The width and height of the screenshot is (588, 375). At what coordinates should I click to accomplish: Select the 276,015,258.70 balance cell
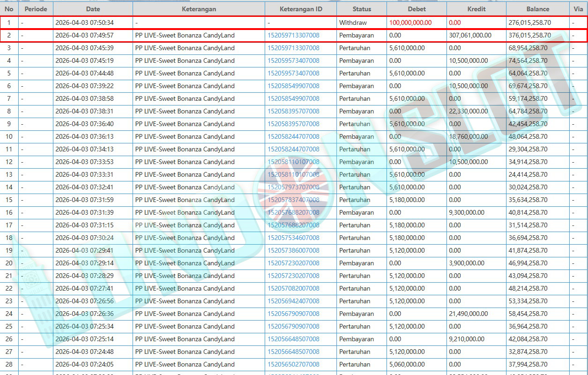point(529,22)
